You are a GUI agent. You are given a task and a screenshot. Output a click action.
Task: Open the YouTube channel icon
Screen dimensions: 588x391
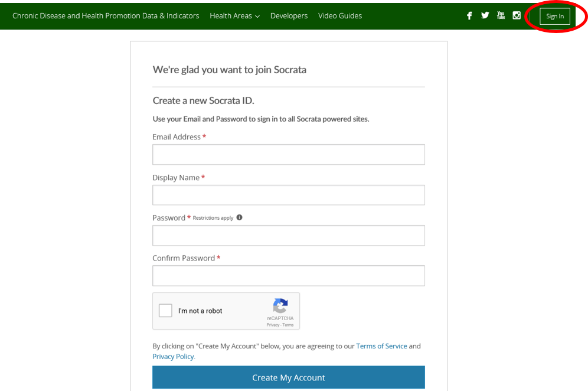[501, 15]
